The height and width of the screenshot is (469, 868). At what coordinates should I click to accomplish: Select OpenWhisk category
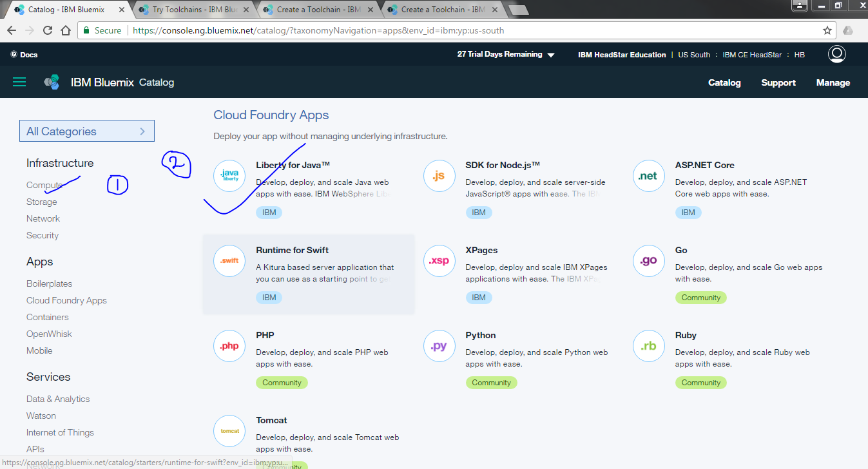point(49,334)
